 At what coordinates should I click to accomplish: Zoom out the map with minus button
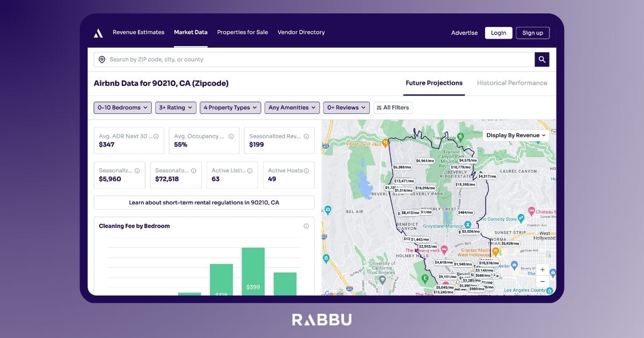[543, 281]
